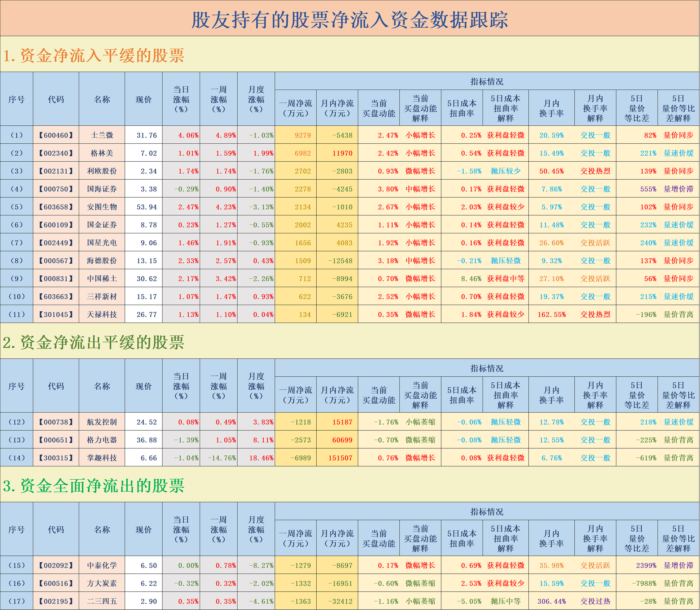The width and height of the screenshot is (700, 610).
Task: Click monthly net flow value 60699
Action: point(342,440)
